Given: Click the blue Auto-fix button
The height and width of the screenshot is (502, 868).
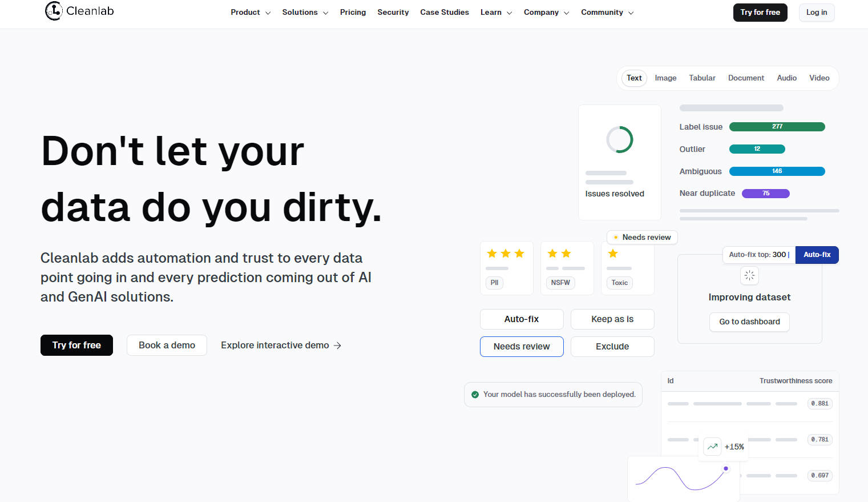Looking at the screenshot, I should coord(817,255).
